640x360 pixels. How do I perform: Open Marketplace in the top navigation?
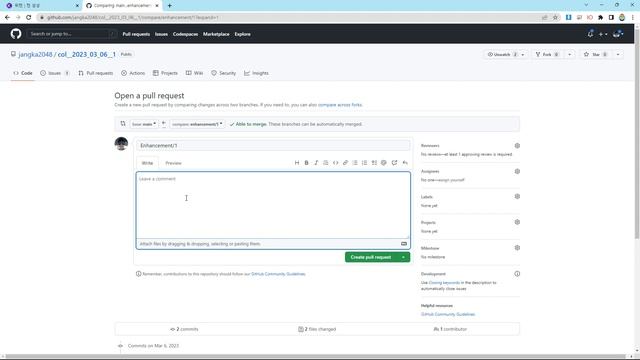pos(216,34)
